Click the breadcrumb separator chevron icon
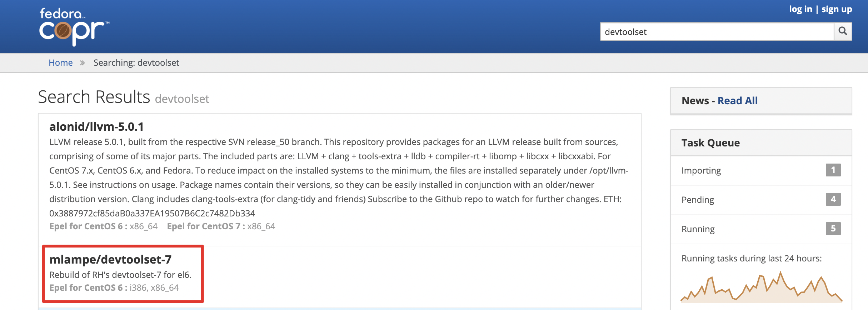Viewport: 868px width, 310px height. pyautogui.click(x=83, y=62)
